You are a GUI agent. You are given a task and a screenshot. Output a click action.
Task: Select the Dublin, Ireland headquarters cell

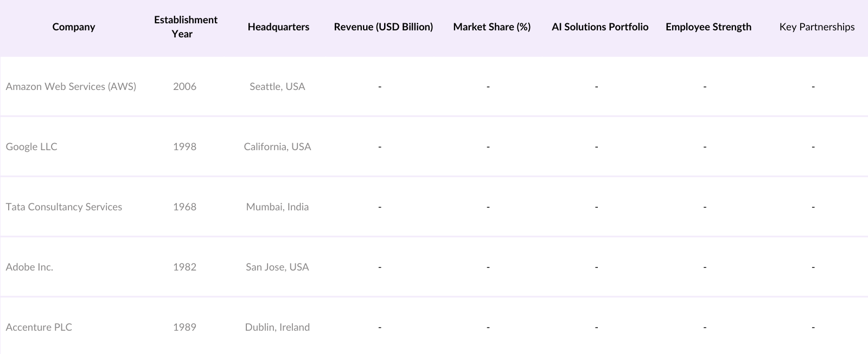point(277,327)
